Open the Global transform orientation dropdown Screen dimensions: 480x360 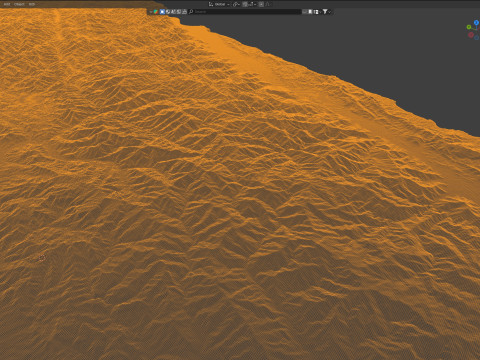(x=219, y=4)
